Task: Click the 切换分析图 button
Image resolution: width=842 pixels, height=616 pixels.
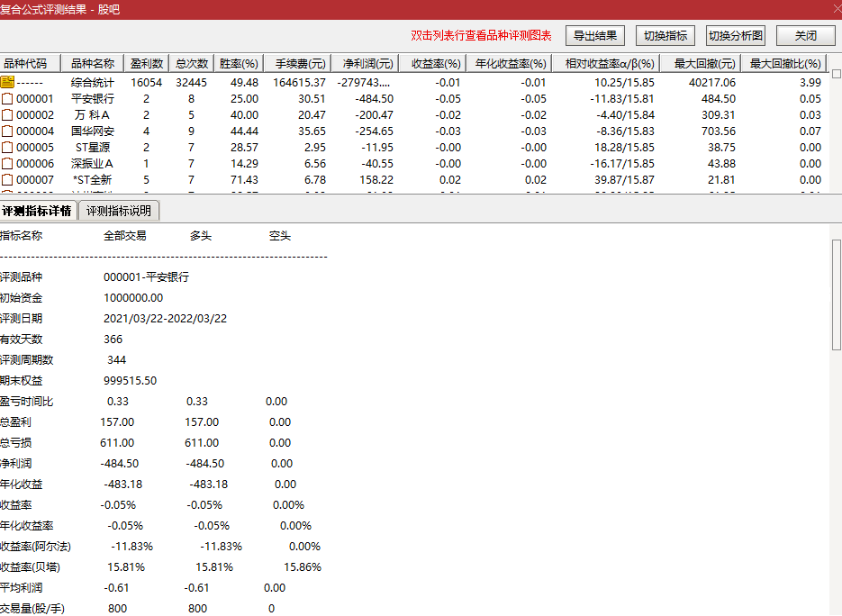Action: click(x=735, y=36)
